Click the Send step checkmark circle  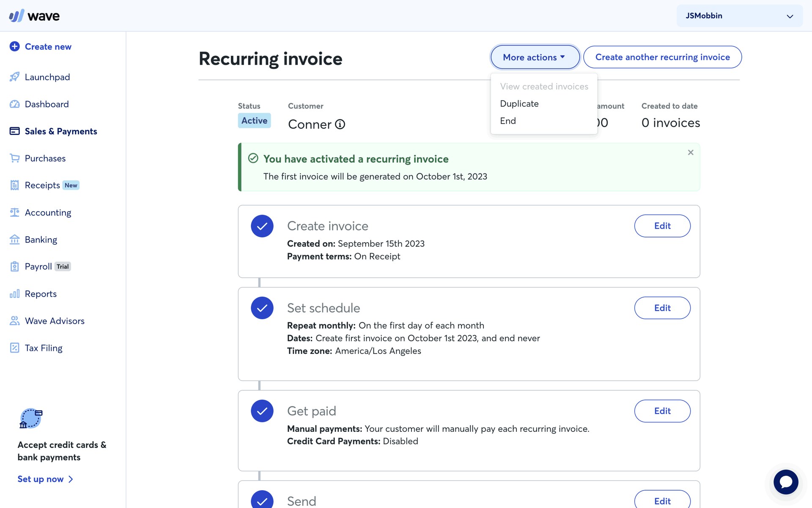[262, 500]
